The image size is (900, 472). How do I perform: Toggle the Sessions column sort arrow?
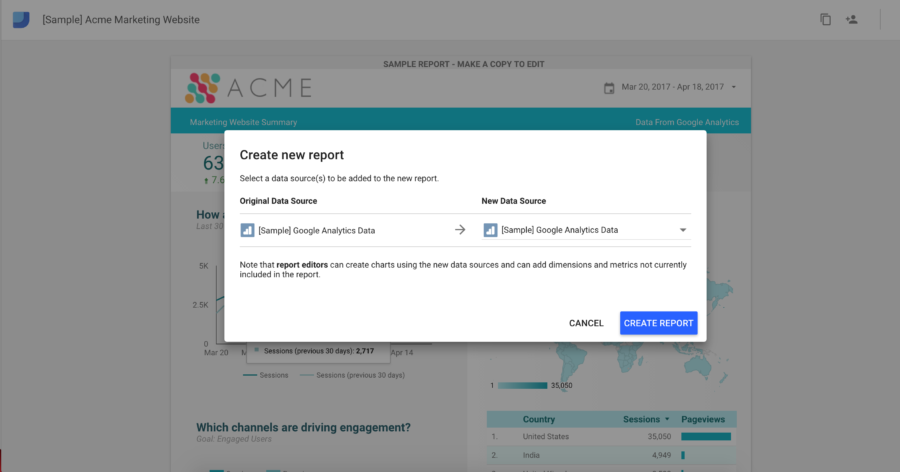[667, 419]
